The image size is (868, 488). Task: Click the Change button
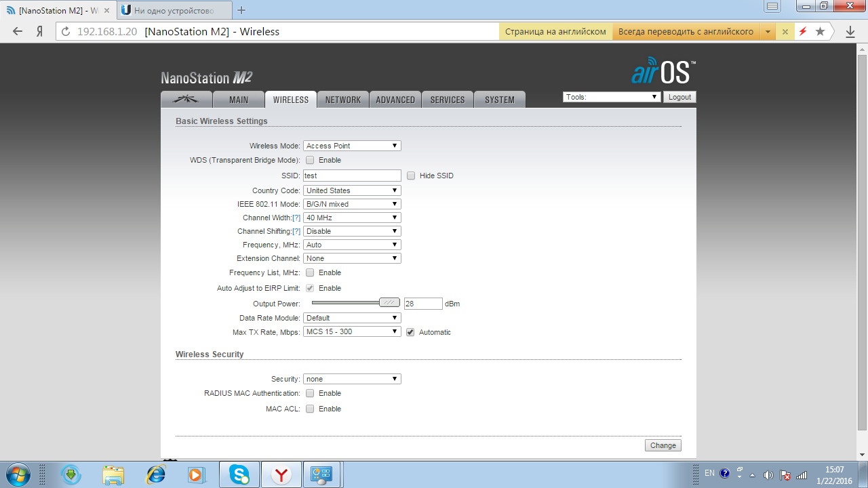[663, 445]
